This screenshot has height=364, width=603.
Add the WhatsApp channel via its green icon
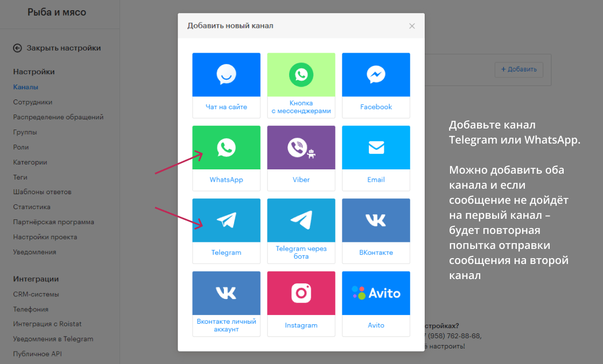click(226, 147)
